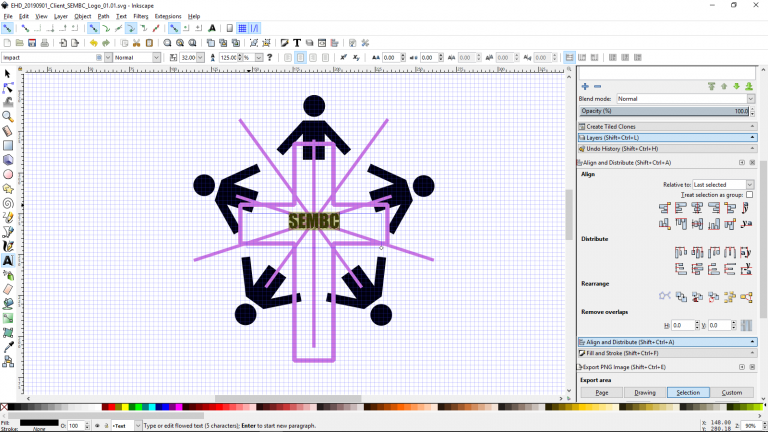
Task: Select the 3D Box tool
Action: 7,160
